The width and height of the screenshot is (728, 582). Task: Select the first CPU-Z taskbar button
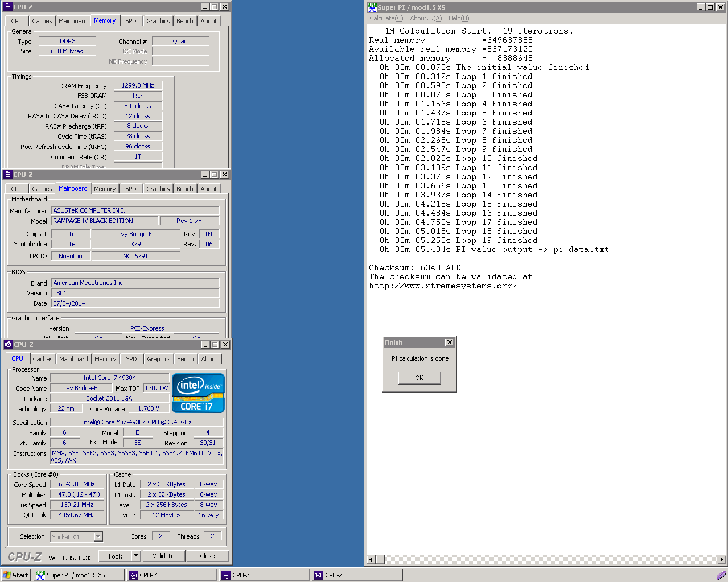click(x=171, y=575)
